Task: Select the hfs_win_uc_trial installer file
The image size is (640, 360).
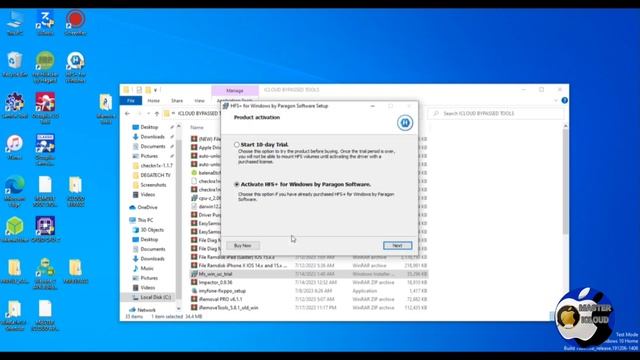Action: (309, 274)
